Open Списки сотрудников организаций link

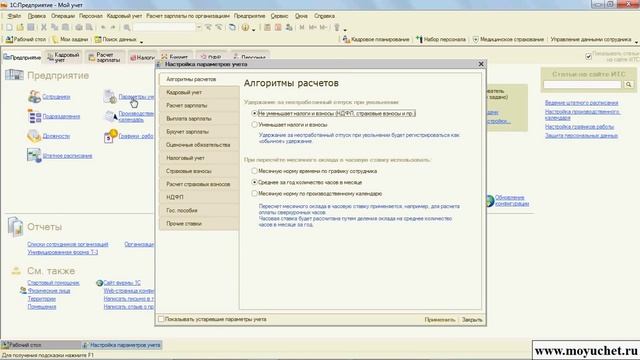(x=68, y=244)
